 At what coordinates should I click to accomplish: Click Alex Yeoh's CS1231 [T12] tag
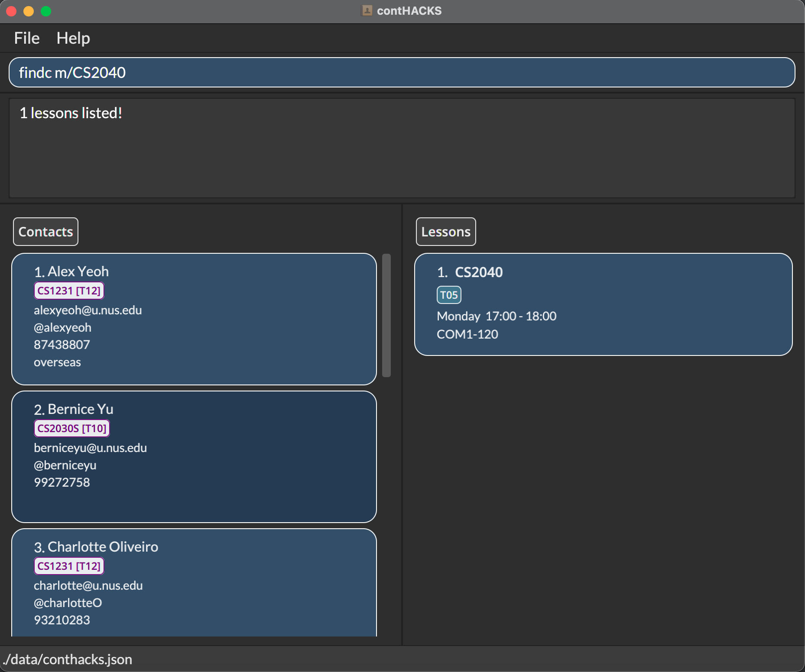coord(69,291)
